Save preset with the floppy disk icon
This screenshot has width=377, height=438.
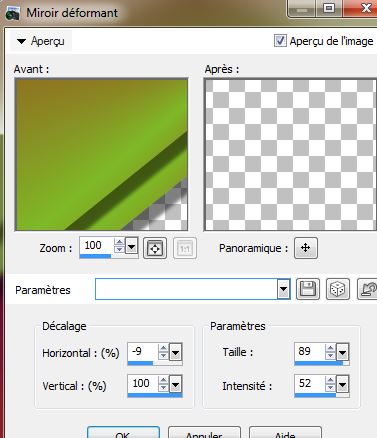pos(308,289)
